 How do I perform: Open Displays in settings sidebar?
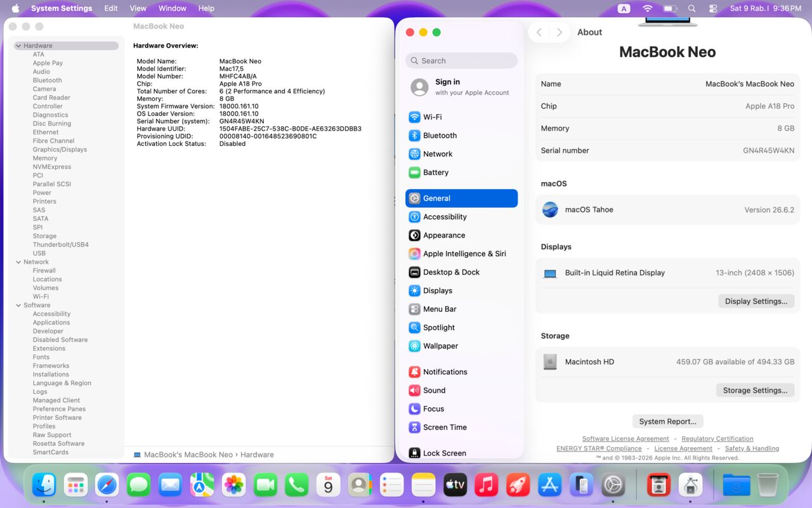[461, 290]
